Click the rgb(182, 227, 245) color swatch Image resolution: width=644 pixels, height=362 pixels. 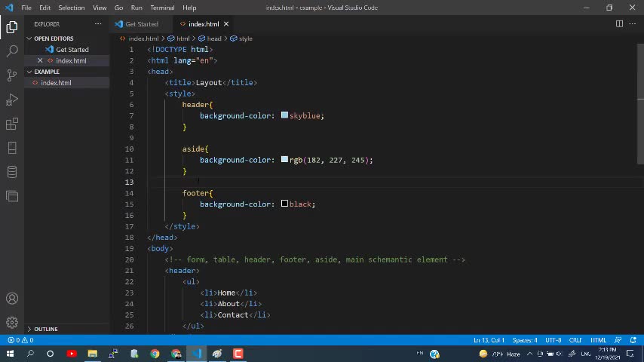coord(284,159)
